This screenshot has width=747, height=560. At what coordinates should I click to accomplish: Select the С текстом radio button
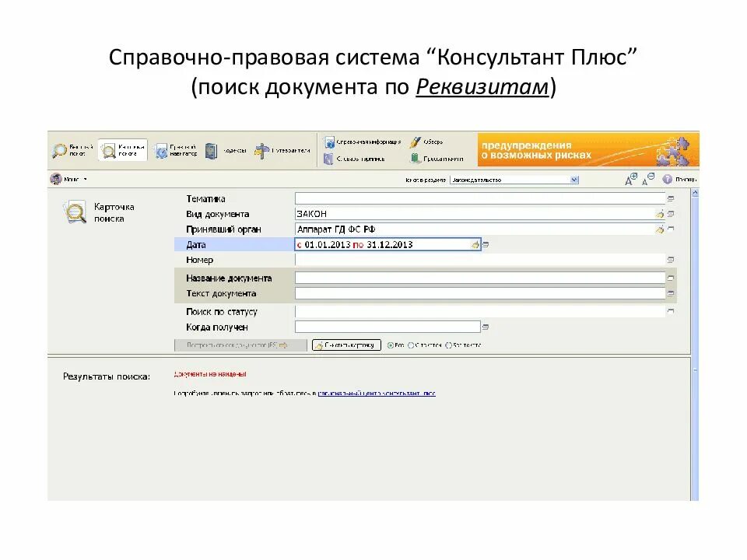coord(411,345)
